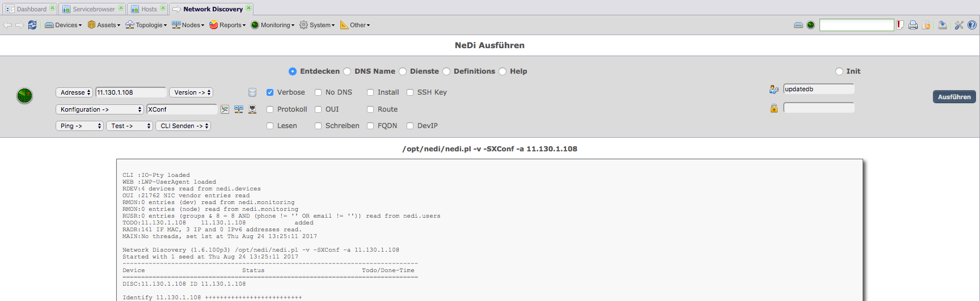The image size is (980, 301).
Task: Click the printer icon
Action: tap(913, 25)
